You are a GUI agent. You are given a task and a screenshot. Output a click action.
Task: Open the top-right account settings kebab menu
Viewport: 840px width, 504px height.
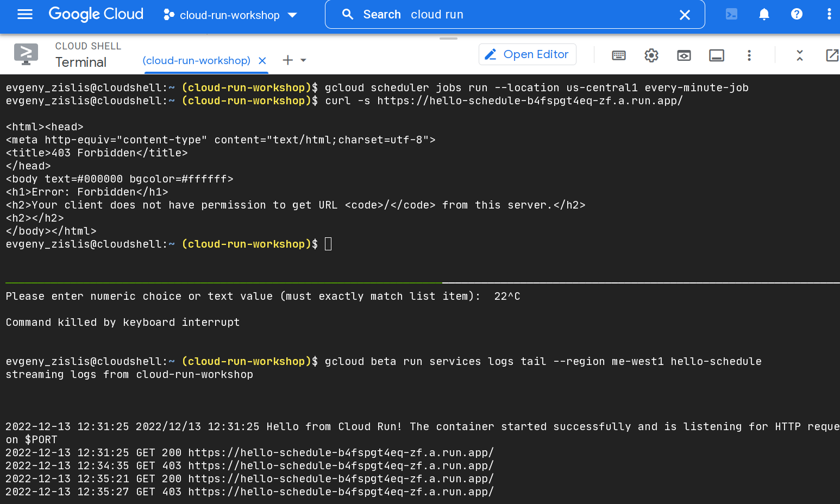829,15
